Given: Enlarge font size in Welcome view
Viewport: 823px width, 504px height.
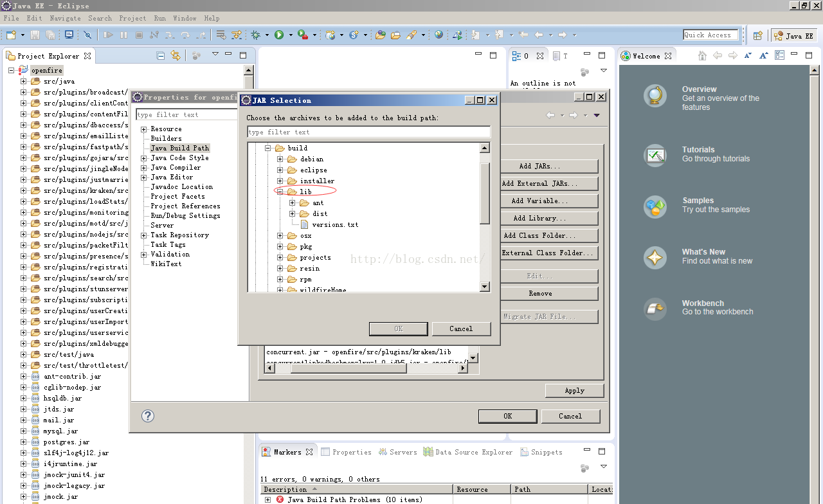Looking at the screenshot, I should 764,56.
